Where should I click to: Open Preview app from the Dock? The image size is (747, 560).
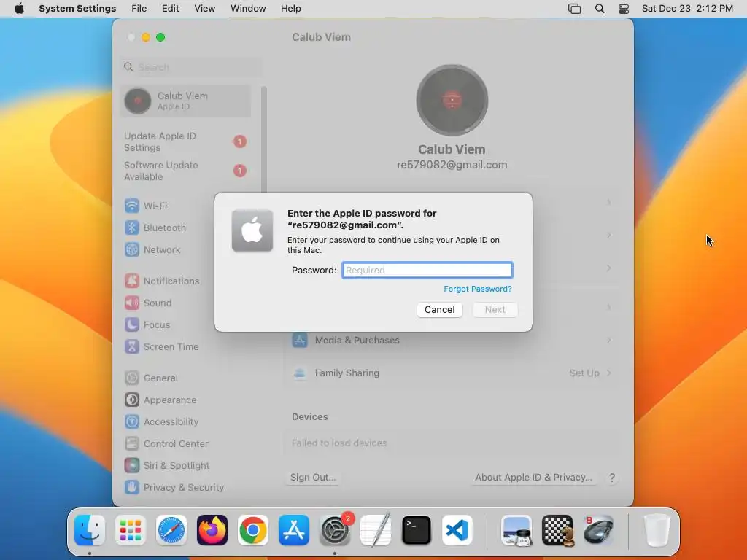click(x=517, y=530)
